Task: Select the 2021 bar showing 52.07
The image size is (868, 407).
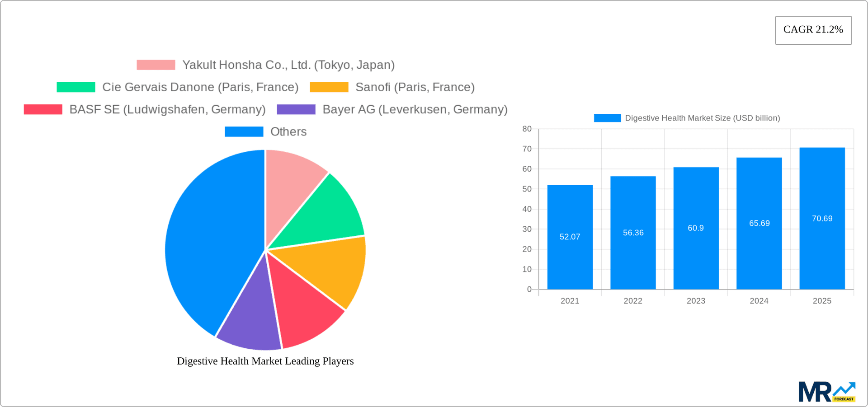Action: [x=570, y=237]
